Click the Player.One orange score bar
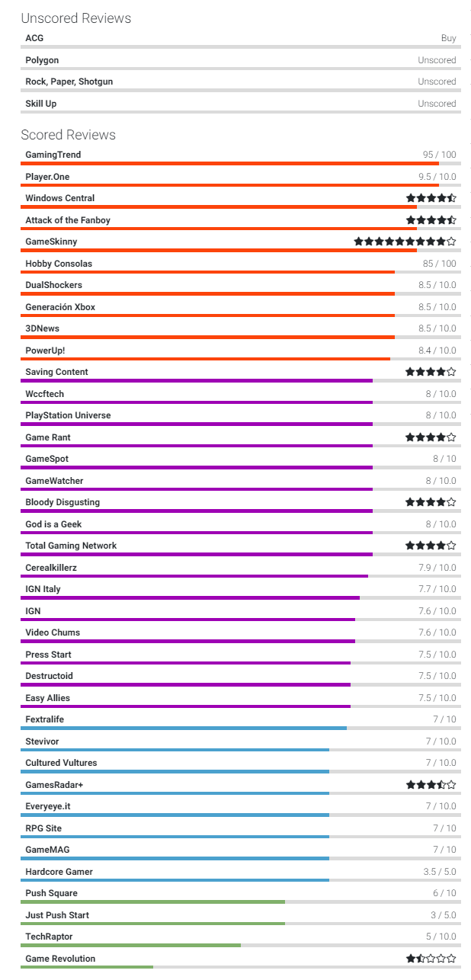The height and width of the screenshot is (980, 471). click(229, 185)
